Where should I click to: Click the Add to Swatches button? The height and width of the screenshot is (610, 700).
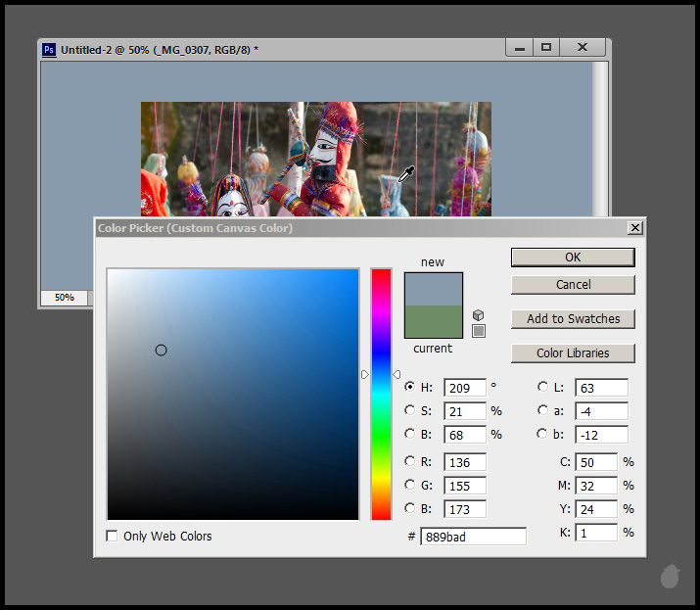point(573,319)
